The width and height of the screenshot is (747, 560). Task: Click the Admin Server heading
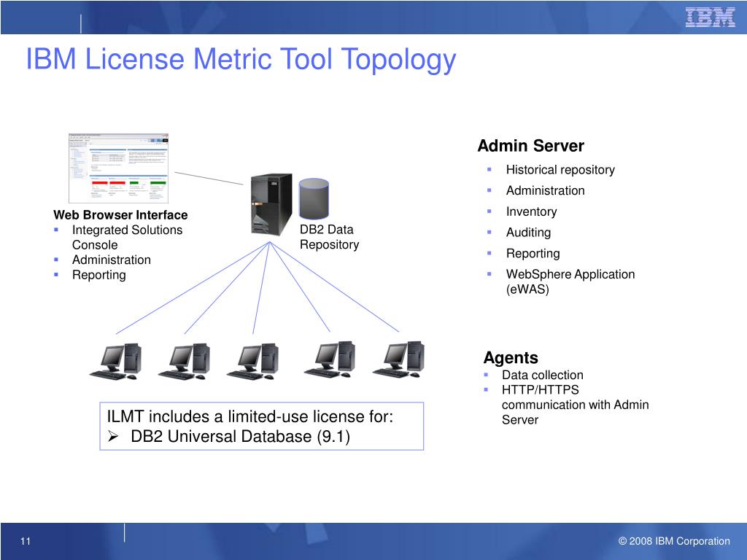coord(531,146)
